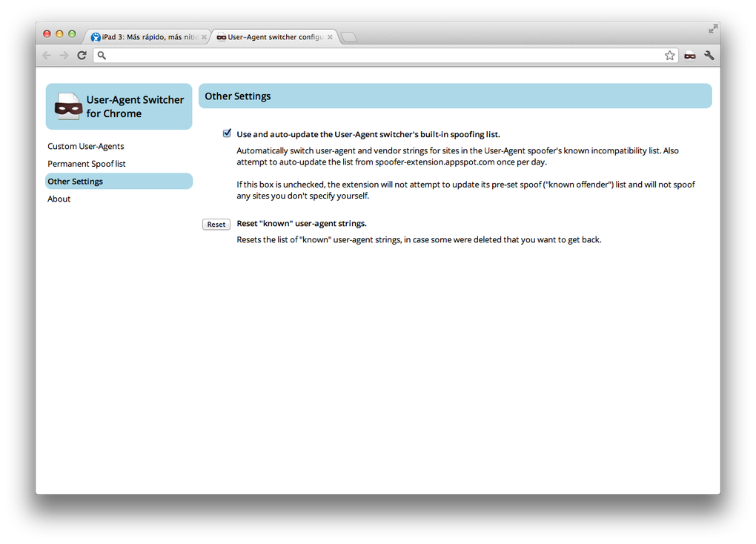
Task: Click the search magnifier in the address bar
Action: [x=102, y=56]
